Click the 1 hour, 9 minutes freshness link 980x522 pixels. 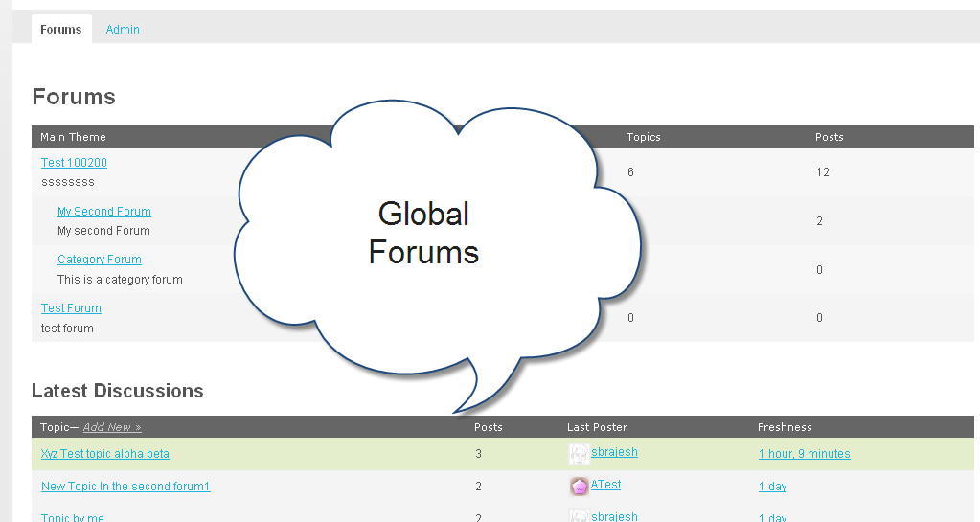(x=805, y=454)
